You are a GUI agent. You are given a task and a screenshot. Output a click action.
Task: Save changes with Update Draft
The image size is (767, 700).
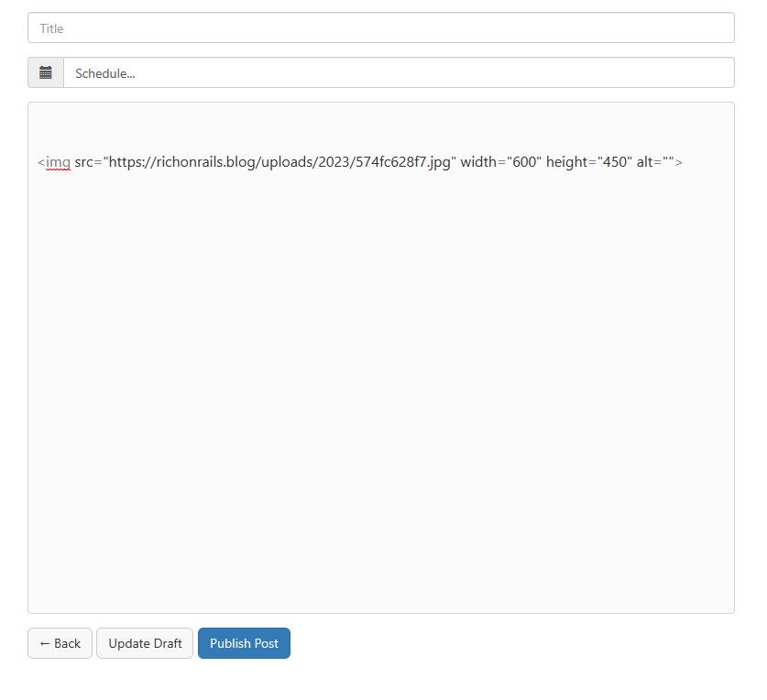coord(145,643)
